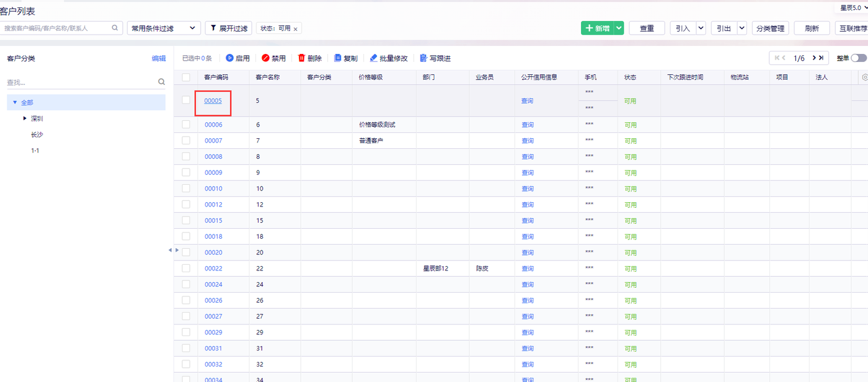The height and width of the screenshot is (382, 868).
Task: Open the 常用条件过滤 dropdown
Action: click(164, 28)
